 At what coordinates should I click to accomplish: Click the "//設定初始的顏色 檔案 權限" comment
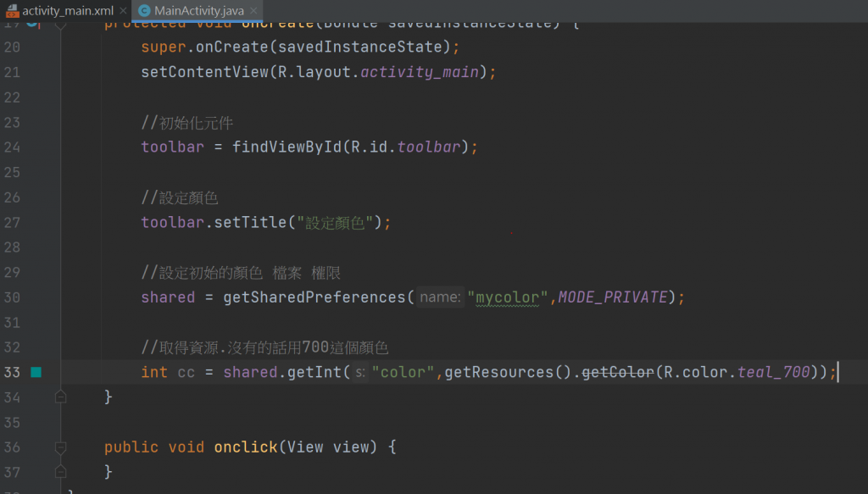[x=241, y=273]
